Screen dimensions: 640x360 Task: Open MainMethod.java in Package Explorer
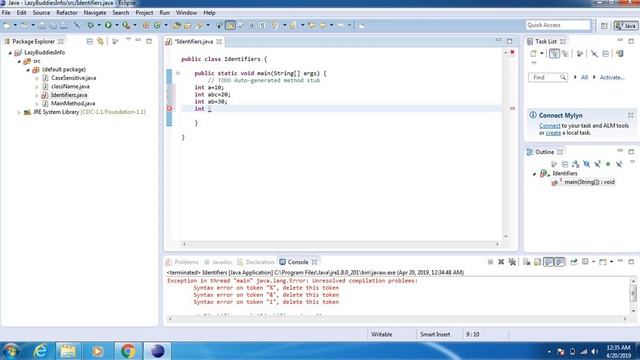(73, 104)
